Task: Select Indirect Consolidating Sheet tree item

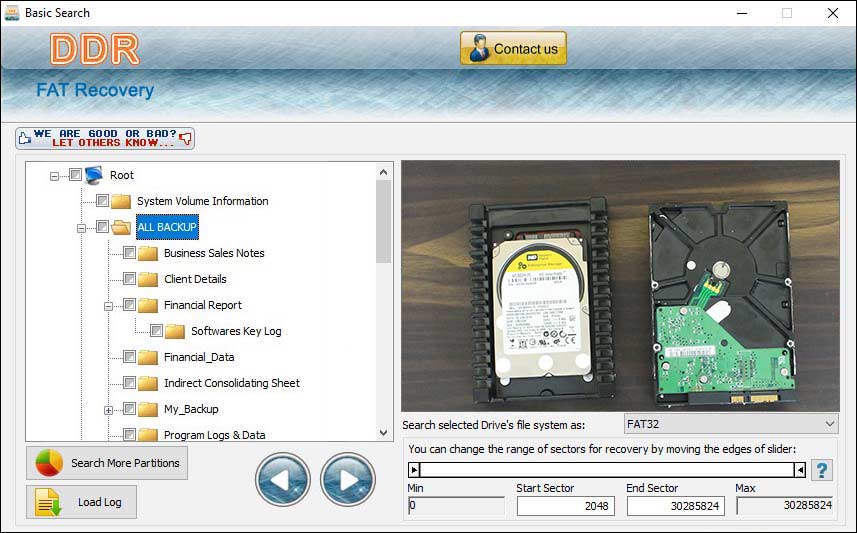Action: pyautogui.click(x=232, y=383)
